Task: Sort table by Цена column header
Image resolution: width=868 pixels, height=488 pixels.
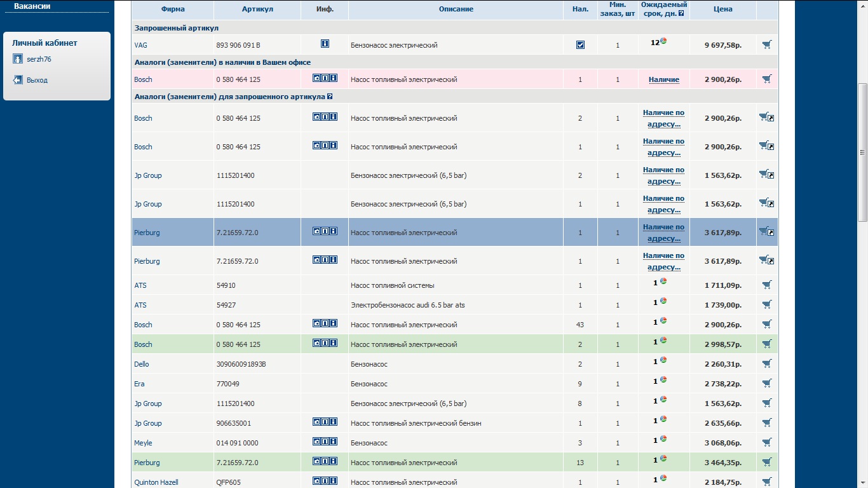Action: click(722, 9)
